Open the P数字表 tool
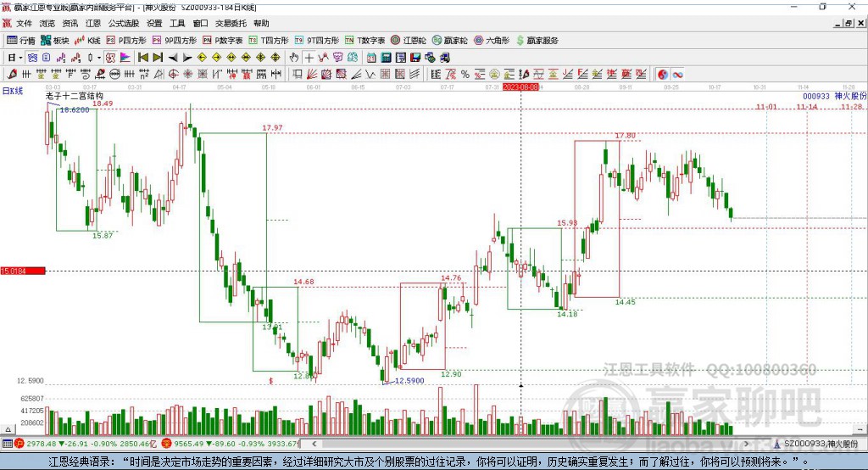 pos(223,41)
